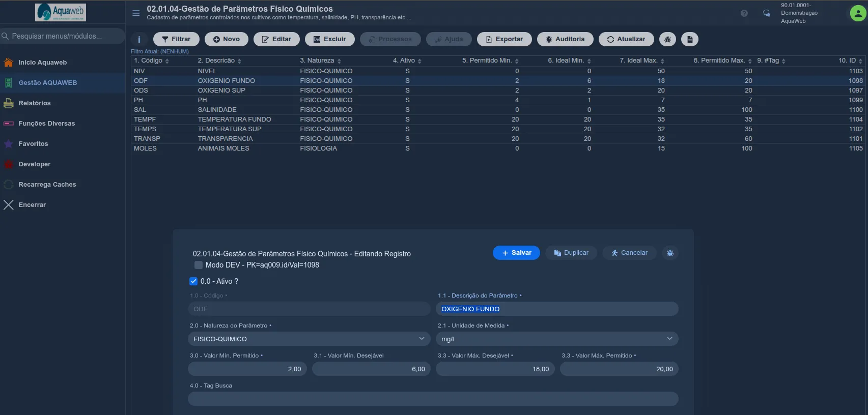Toggle the Modo DEV checkbox
The height and width of the screenshot is (415, 868).
click(x=199, y=265)
